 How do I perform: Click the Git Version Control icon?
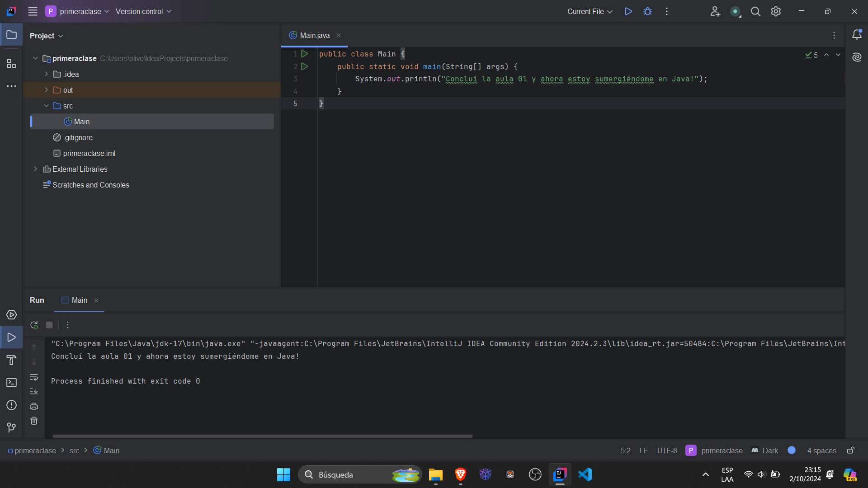11,427
